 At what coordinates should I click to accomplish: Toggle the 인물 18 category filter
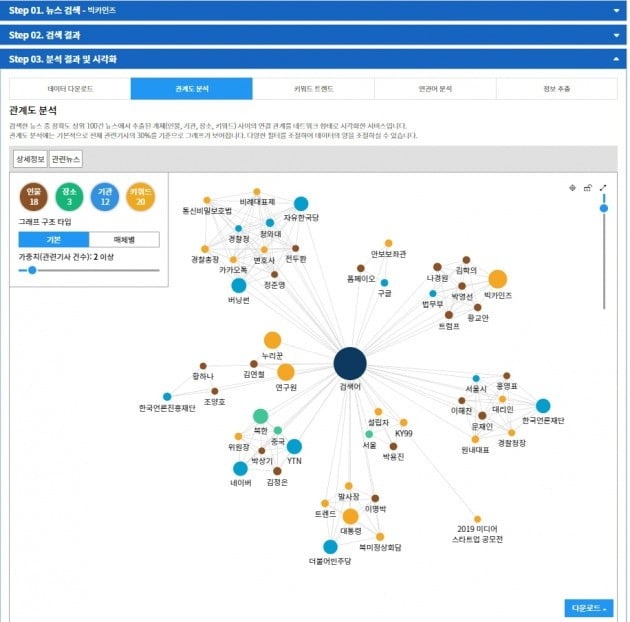[33, 195]
